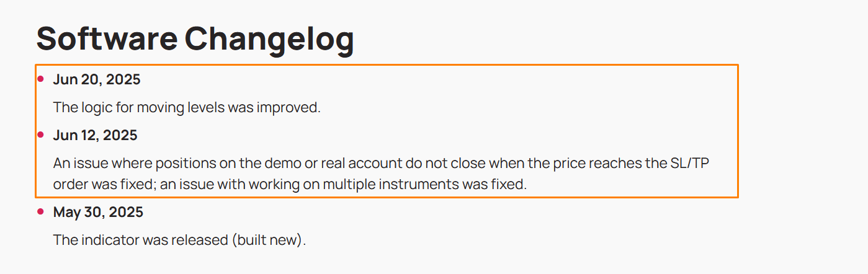Select the "May 30, 2025" date label
Image resolution: width=868 pixels, height=274 pixels.
coord(98,213)
